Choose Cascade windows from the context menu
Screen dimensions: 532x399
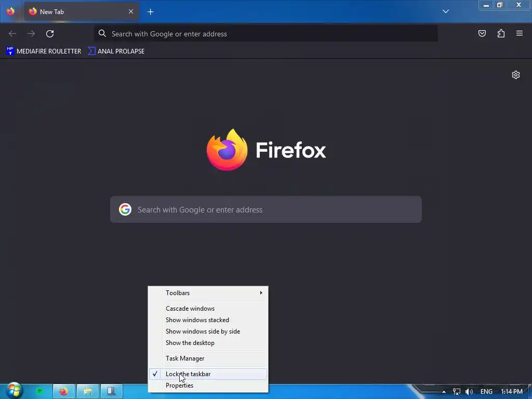[x=208, y=309]
